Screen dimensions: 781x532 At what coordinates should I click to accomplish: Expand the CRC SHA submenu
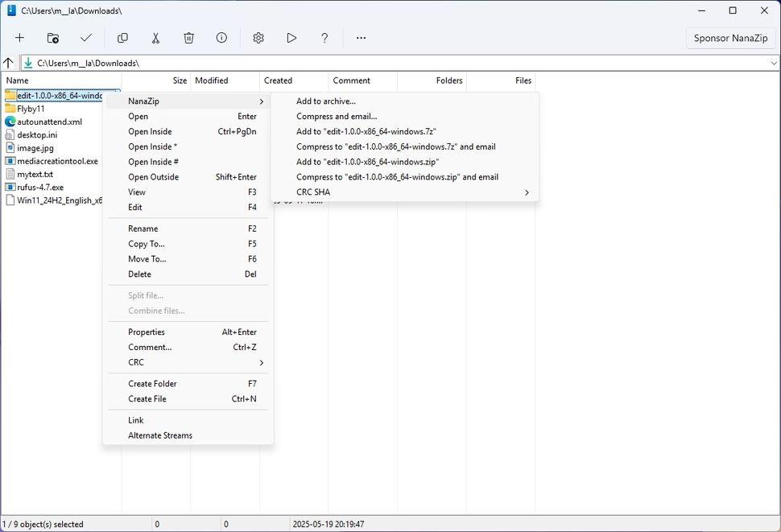314,192
